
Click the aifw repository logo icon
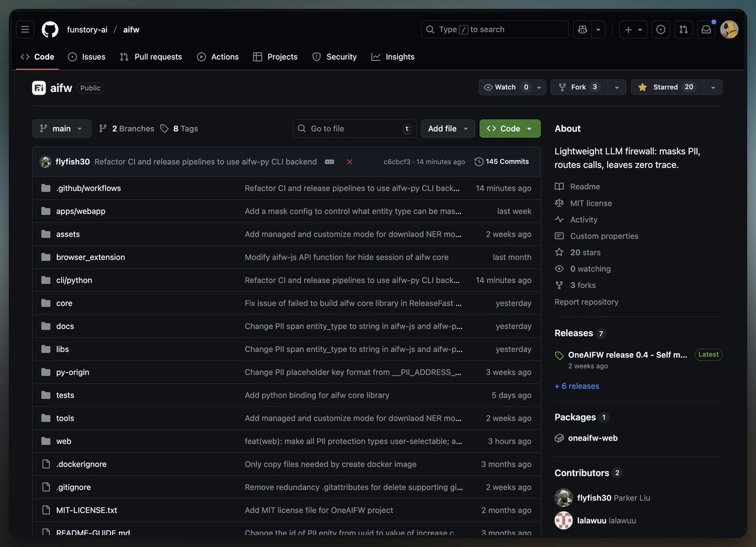[39, 88]
